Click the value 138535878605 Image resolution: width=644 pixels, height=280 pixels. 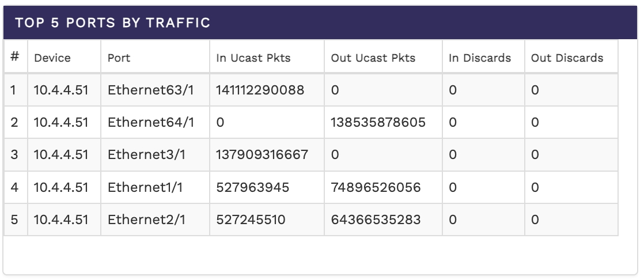coord(378,122)
